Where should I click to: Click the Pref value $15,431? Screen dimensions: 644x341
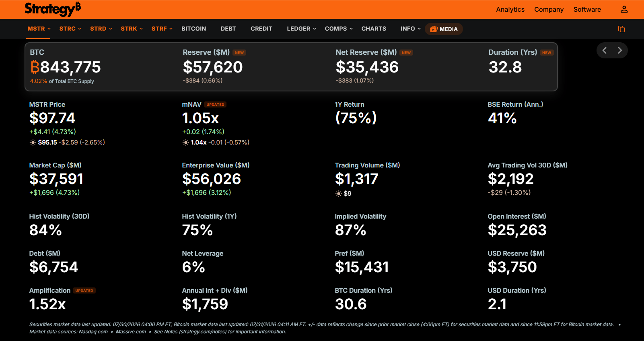tap(362, 267)
